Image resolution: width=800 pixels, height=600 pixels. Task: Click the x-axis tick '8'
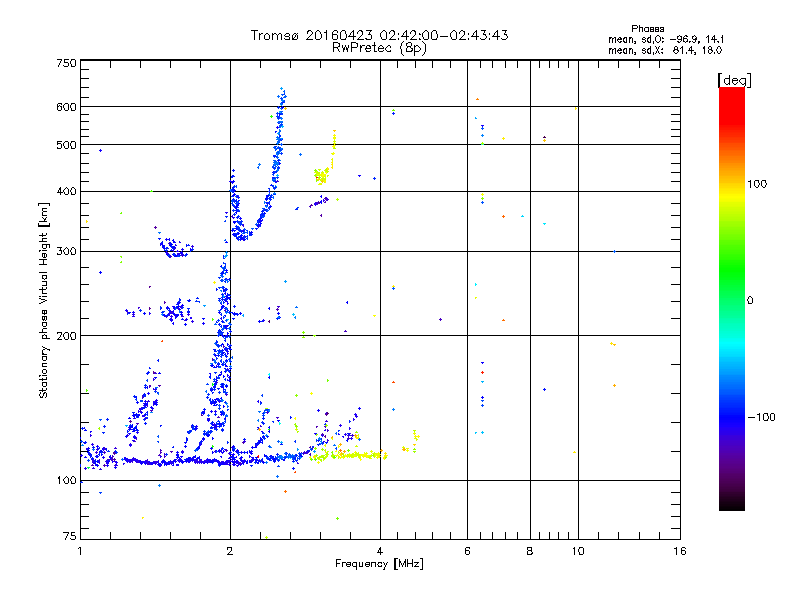[x=530, y=551]
